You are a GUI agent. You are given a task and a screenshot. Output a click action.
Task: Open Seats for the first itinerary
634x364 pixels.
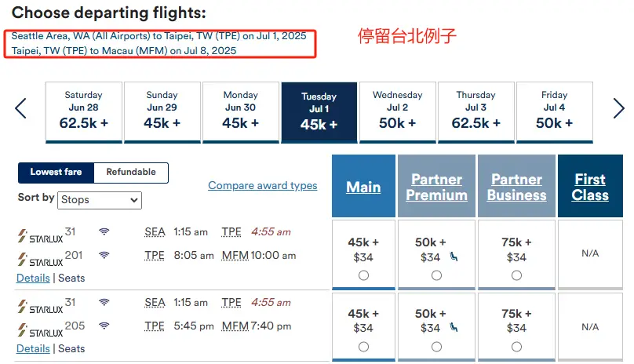71,278
